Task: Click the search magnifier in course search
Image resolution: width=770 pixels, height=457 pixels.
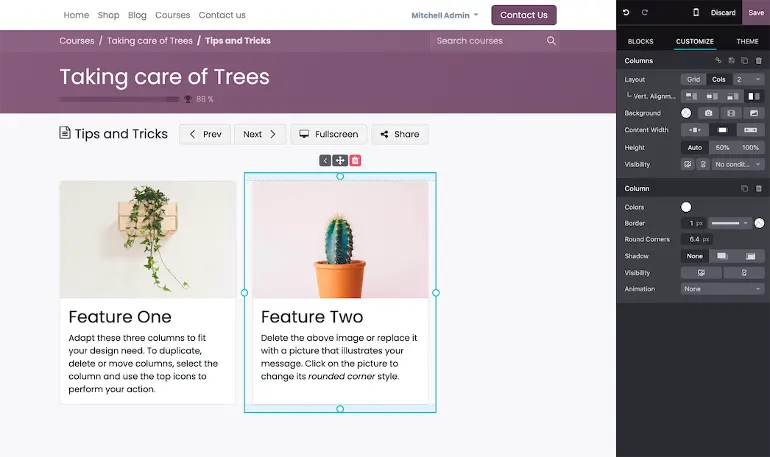Action: click(551, 41)
